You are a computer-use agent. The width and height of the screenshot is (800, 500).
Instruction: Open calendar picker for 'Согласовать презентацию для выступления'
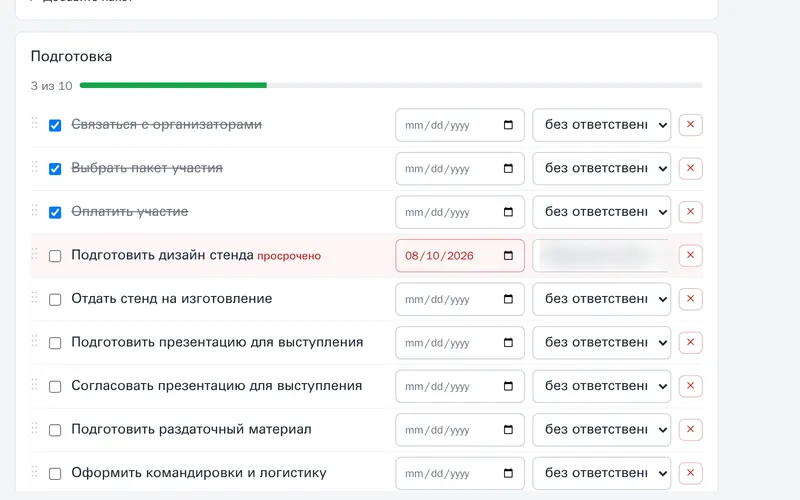[508, 386]
